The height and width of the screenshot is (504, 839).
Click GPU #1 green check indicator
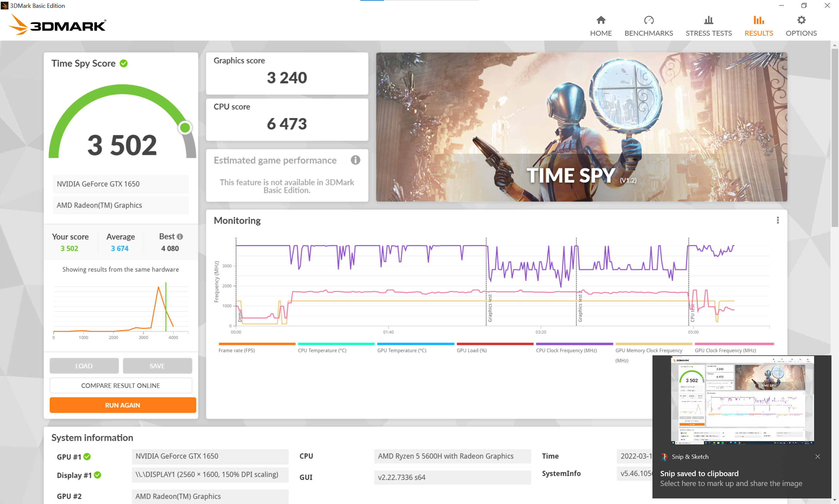click(87, 457)
